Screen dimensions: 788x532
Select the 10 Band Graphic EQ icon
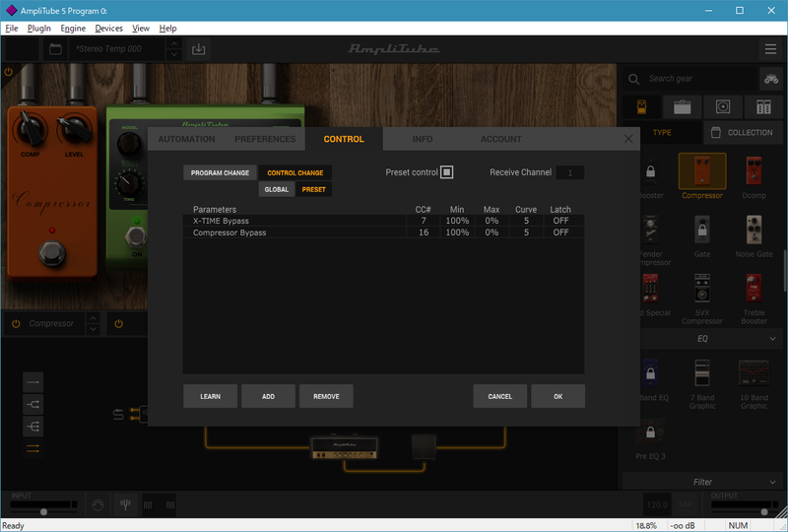[x=754, y=374]
